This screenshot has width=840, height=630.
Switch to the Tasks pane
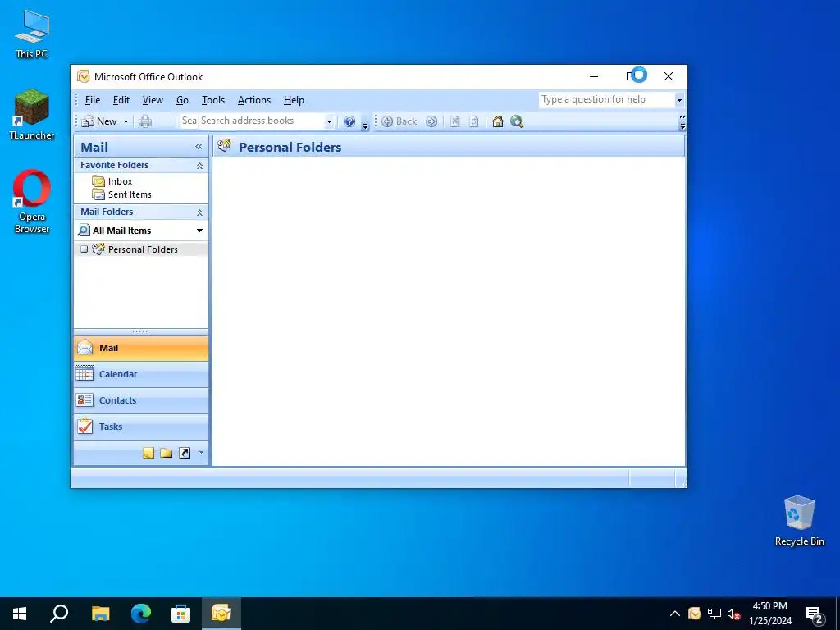tap(141, 427)
